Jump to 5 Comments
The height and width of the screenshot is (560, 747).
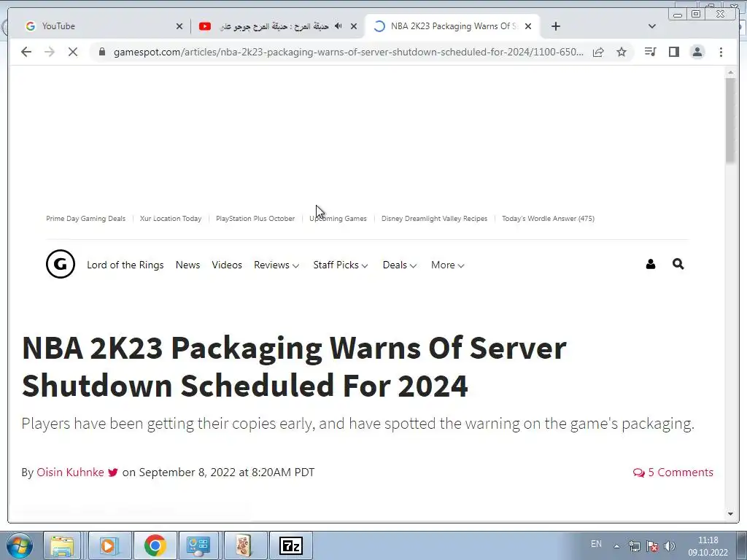point(673,472)
